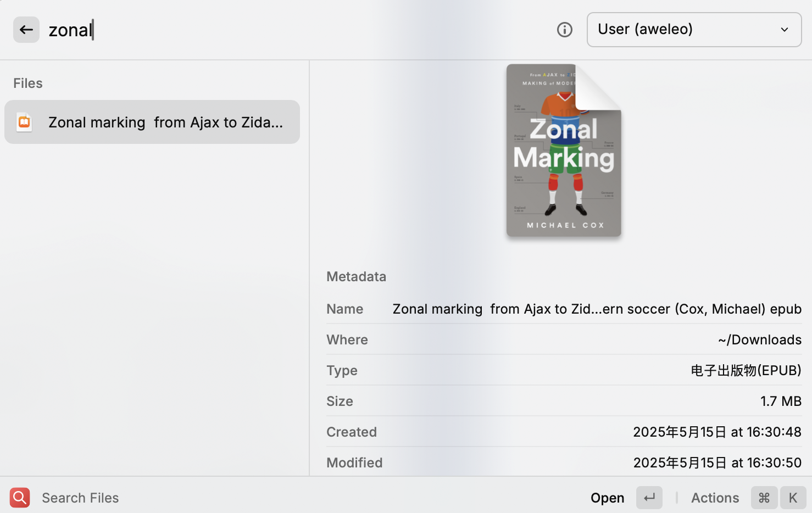Click the Zonal Marking book cover preview
812x513 pixels.
(564, 151)
